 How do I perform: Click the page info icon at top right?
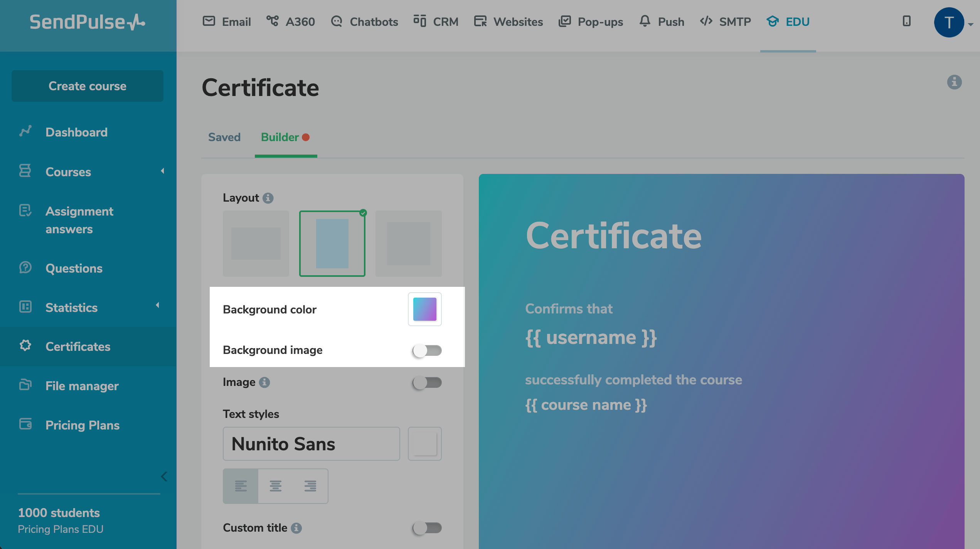pos(954,82)
